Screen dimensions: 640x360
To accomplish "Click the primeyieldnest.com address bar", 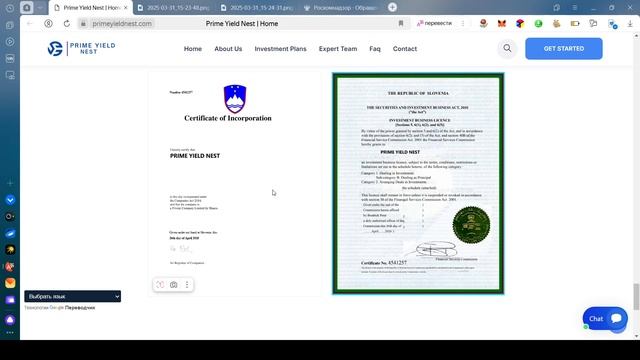I will tap(122, 24).
